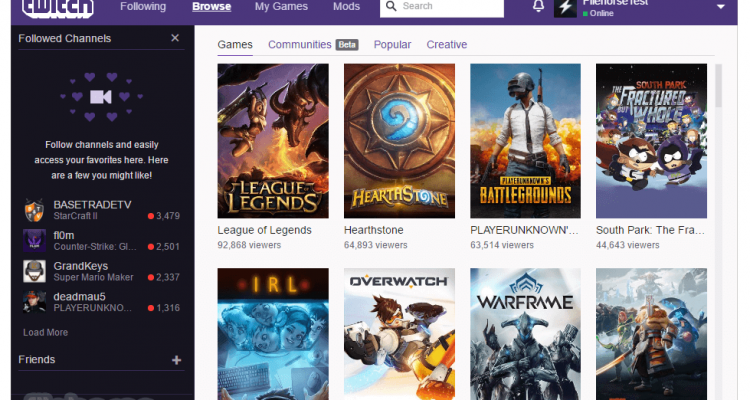Screen dimensions: 750x400
Task: Open the notifications bell
Action: [x=539, y=6]
